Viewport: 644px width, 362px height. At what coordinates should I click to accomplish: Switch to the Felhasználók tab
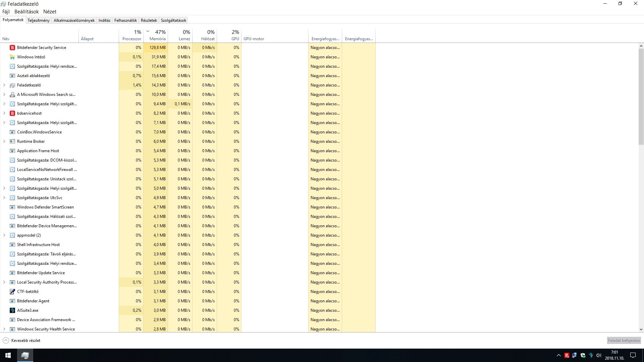pyautogui.click(x=125, y=20)
